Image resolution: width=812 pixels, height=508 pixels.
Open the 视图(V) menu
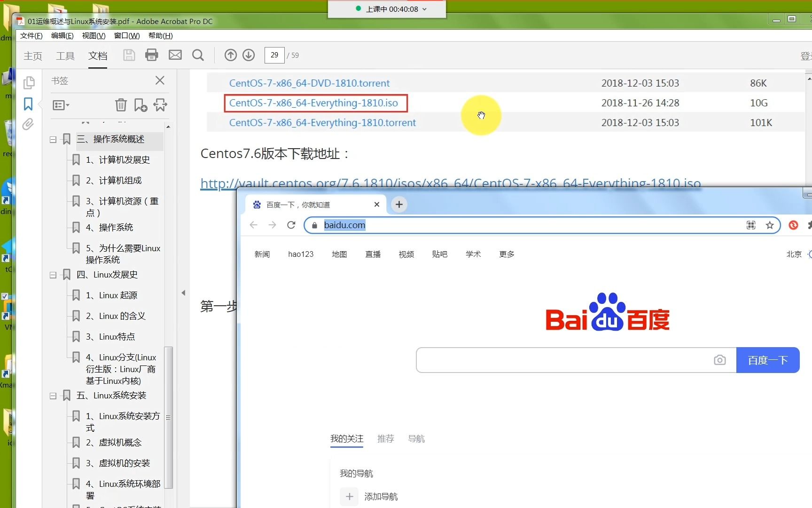tap(94, 36)
